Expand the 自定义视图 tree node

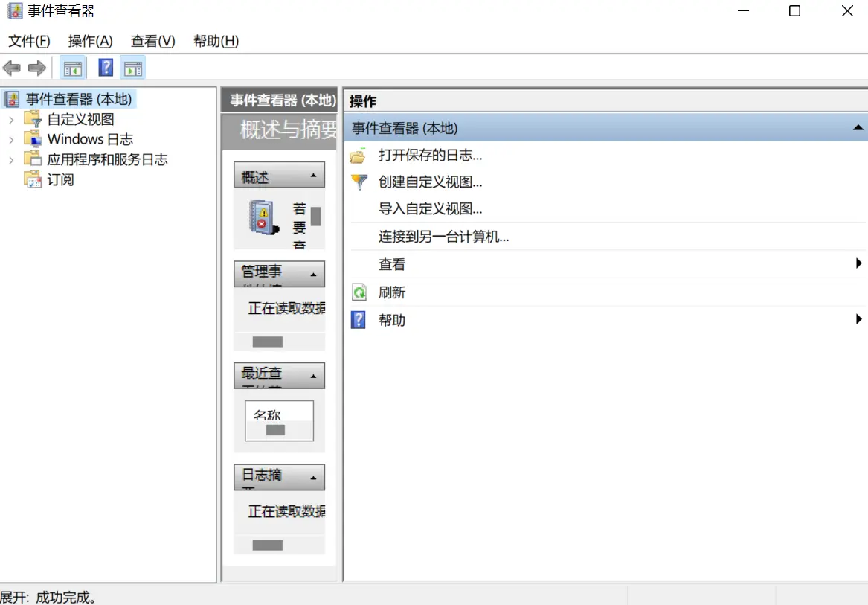11,120
